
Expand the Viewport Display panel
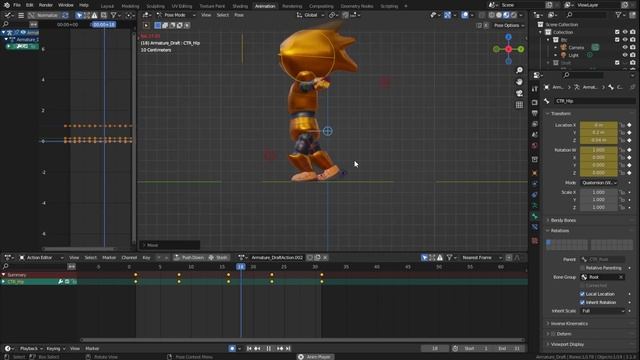[567, 344]
